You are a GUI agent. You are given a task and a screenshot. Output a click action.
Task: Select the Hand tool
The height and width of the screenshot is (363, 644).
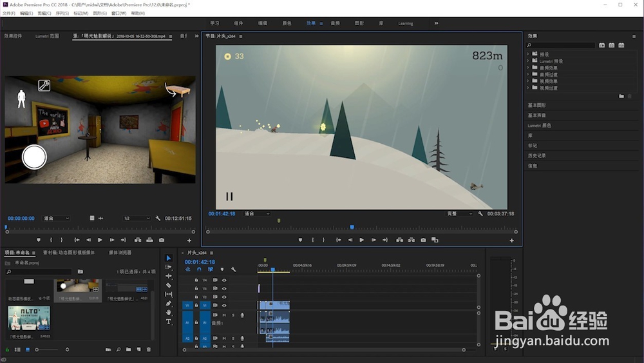point(168,313)
